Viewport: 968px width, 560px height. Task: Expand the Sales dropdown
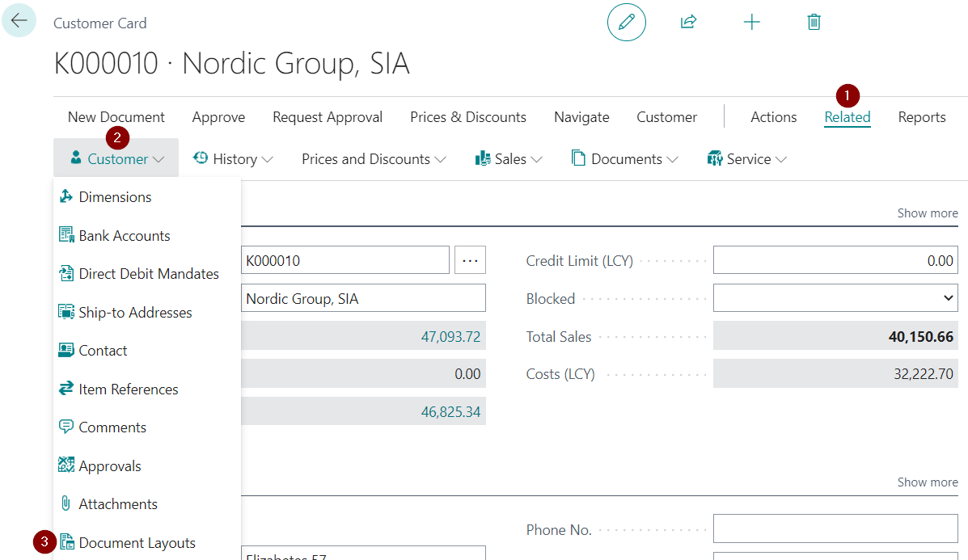[x=509, y=158]
